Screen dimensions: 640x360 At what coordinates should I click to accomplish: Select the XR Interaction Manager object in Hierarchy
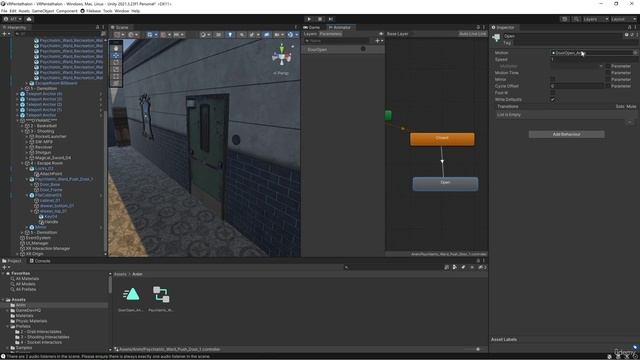pyautogui.click(x=48, y=249)
